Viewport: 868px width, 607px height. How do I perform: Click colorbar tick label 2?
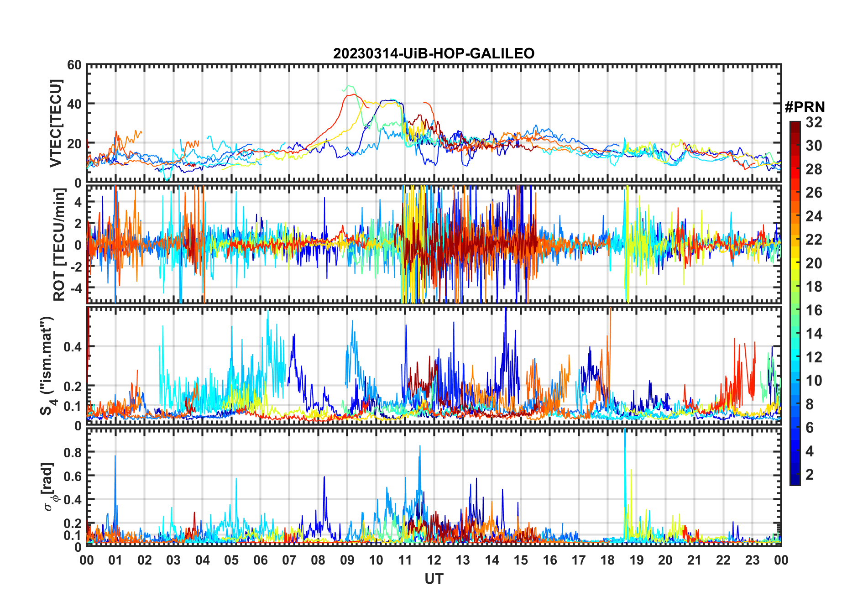tap(810, 474)
